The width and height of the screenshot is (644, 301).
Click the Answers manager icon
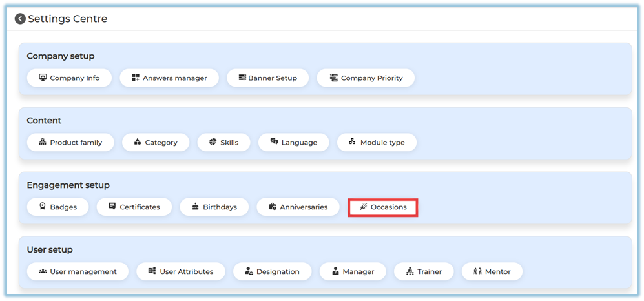pyautogui.click(x=136, y=78)
